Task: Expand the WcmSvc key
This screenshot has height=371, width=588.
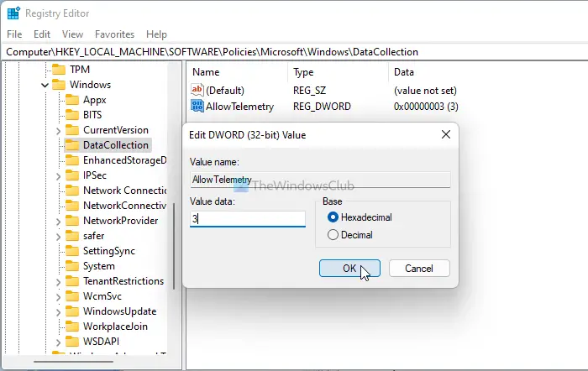Action: (x=58, y=297)
